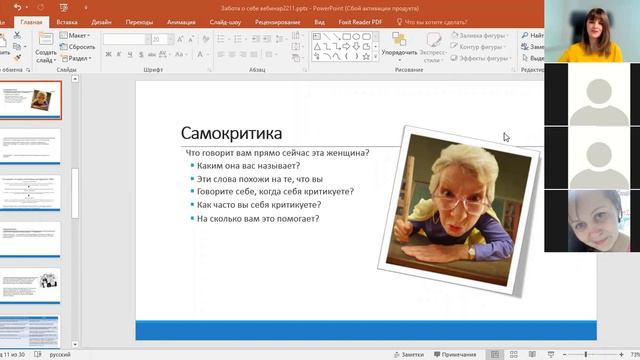This screenshot has height=360, width=640.
Task: Toggle center text alignment
Action: coord(232,54)
